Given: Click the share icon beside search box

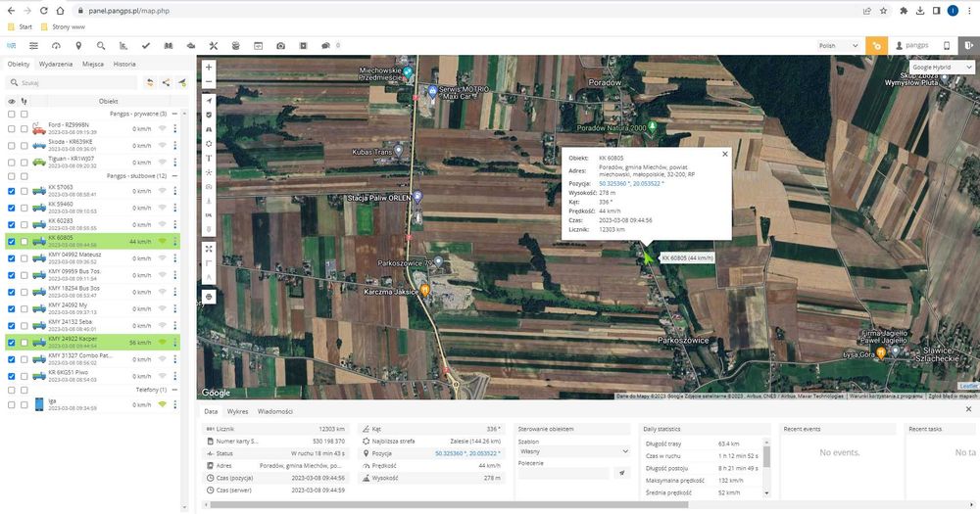Looking at the screenshot, I should coord(166,83).
